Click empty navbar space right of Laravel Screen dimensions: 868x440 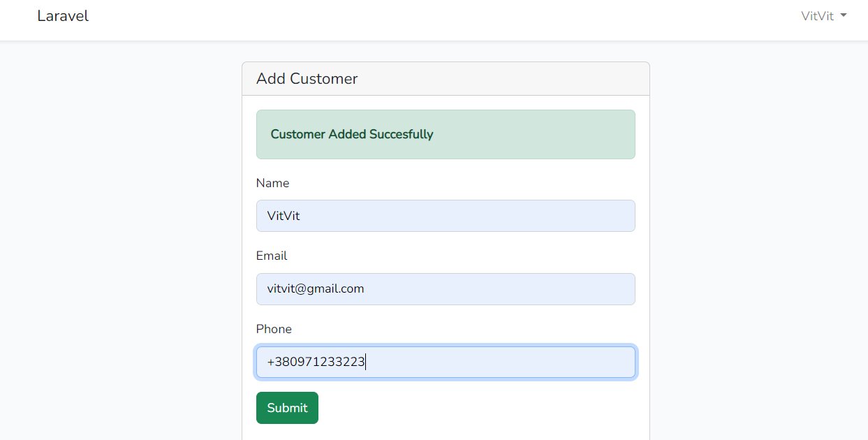click(x=419, y=20)
